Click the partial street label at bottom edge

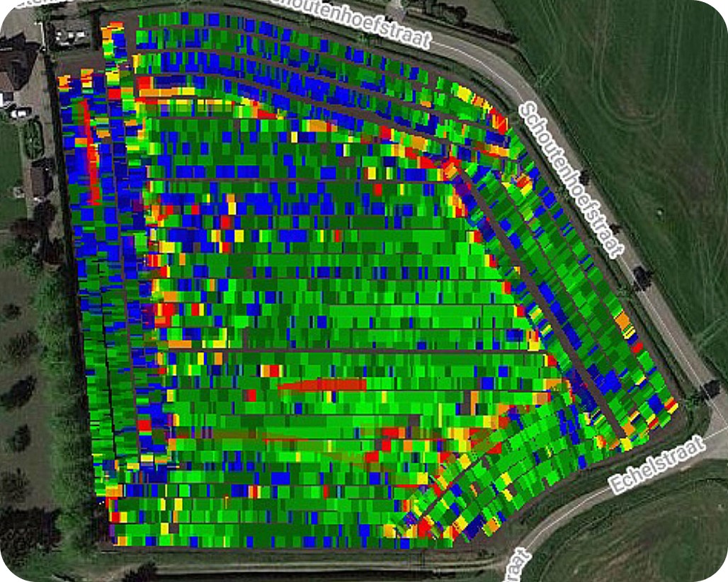(518, 565)
